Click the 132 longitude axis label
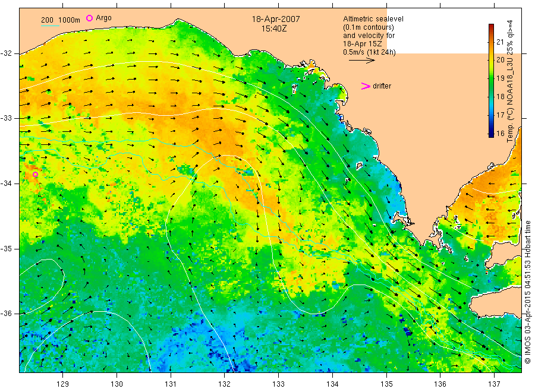 point(225,384)
